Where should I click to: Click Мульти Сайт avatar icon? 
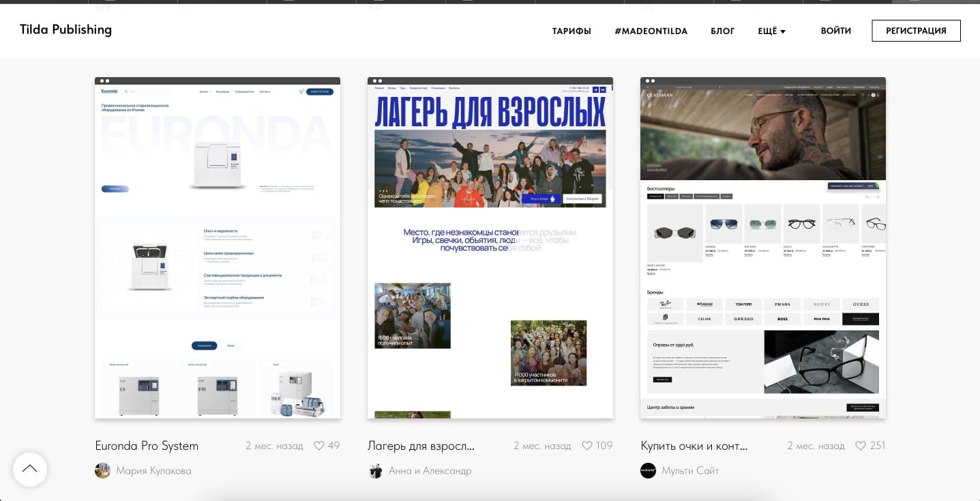[x=648, y=471]
